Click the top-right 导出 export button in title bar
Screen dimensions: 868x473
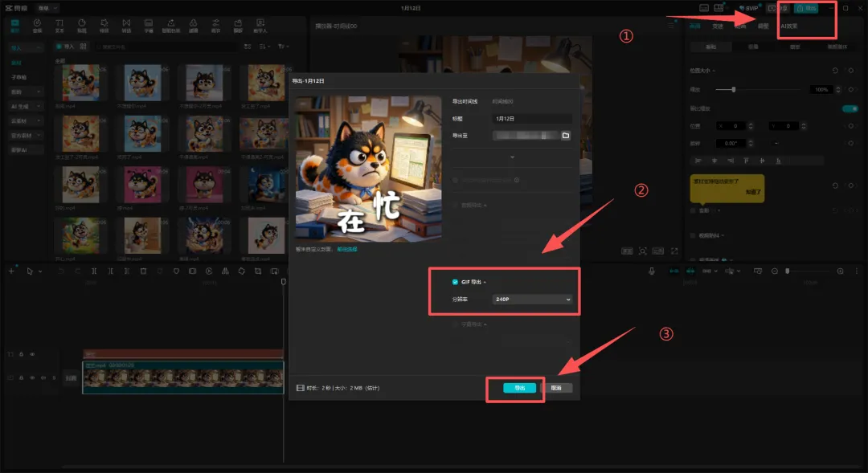(x=807, y=8)
